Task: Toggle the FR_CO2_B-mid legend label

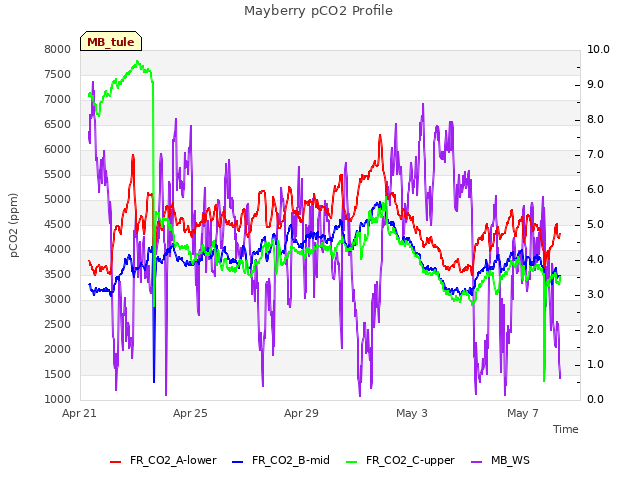Action: 291,460
